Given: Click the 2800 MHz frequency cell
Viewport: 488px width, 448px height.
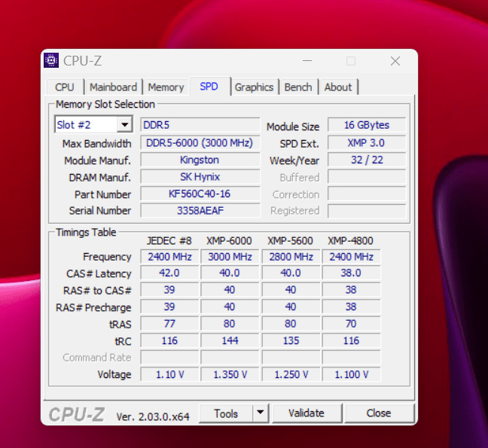Looking at the screenshot, I should (x=291, y=257).
